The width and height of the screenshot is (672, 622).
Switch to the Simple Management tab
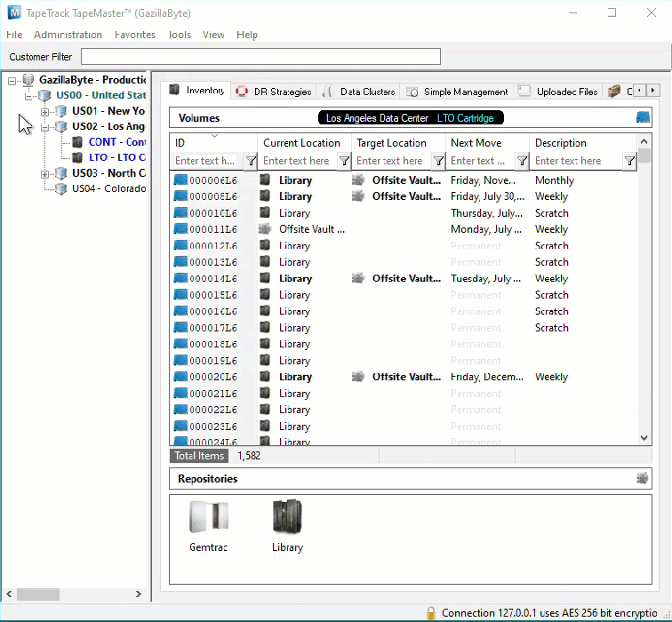click(x=457, y=92)
